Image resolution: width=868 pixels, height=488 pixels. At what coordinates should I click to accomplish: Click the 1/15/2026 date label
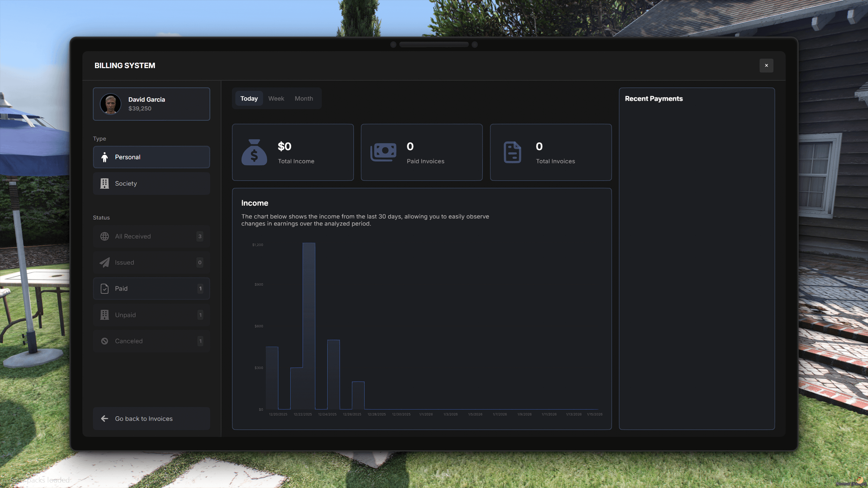tap(595, 414)
